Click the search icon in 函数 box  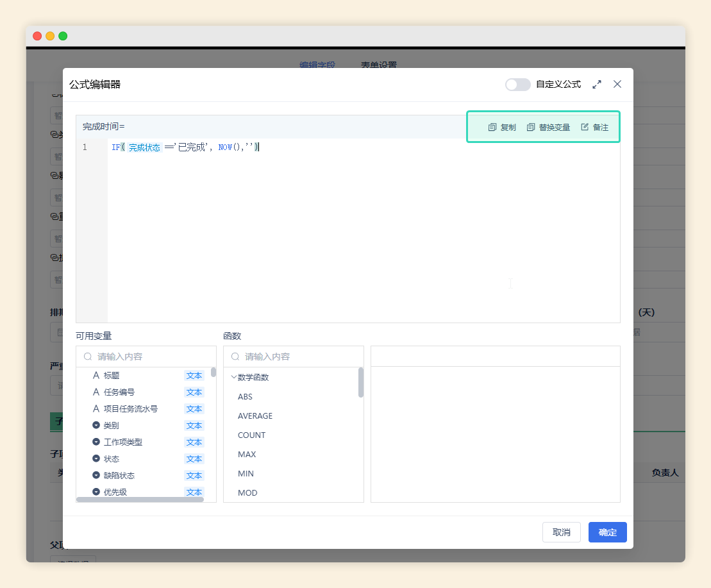coord(235,357)
